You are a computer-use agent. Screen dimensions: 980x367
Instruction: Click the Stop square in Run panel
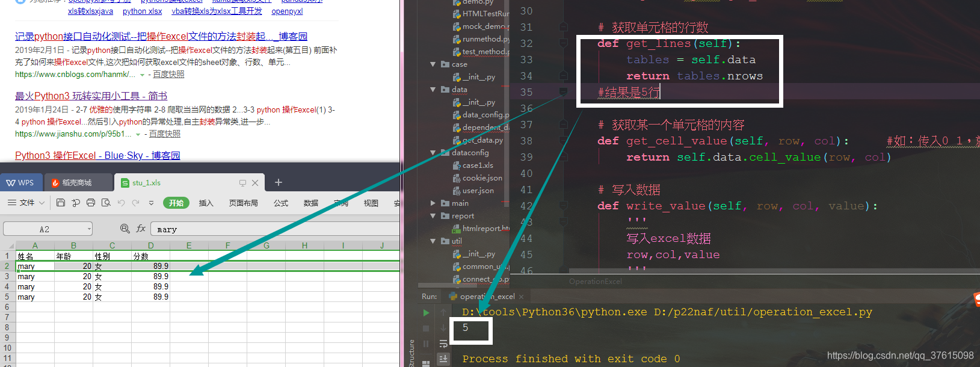click(426, 328)
